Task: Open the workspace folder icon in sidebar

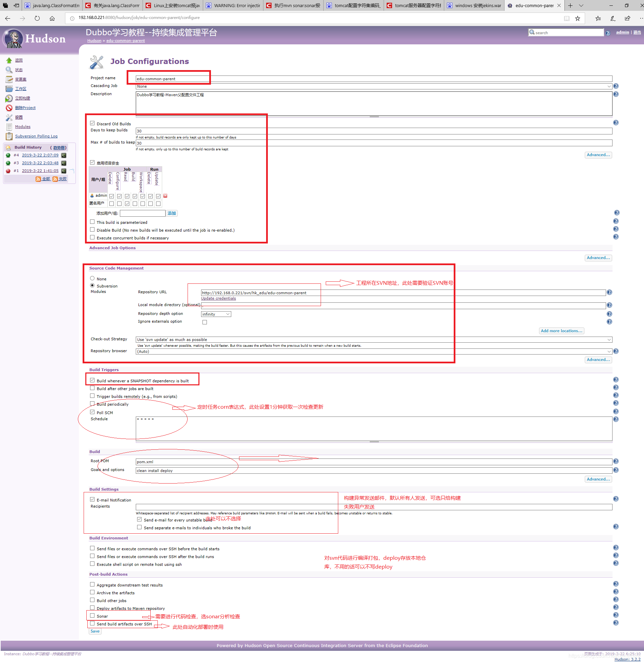Action: 9,89
